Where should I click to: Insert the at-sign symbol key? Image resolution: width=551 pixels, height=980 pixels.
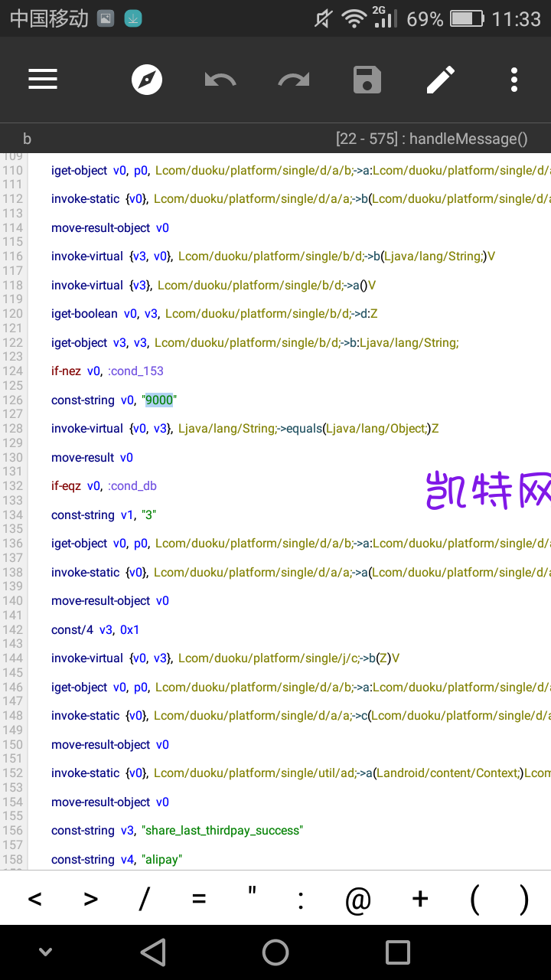357,901
